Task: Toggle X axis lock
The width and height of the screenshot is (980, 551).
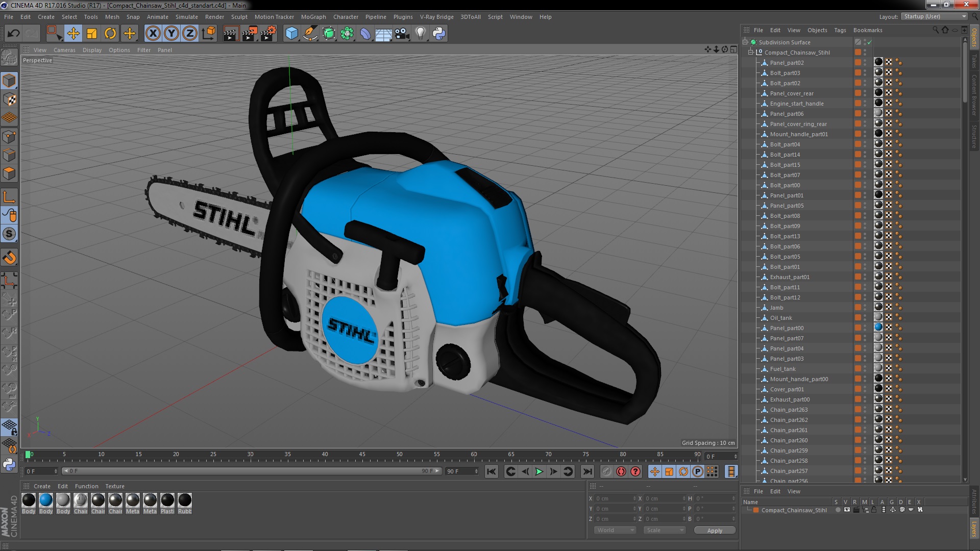Action: [153, 34]
